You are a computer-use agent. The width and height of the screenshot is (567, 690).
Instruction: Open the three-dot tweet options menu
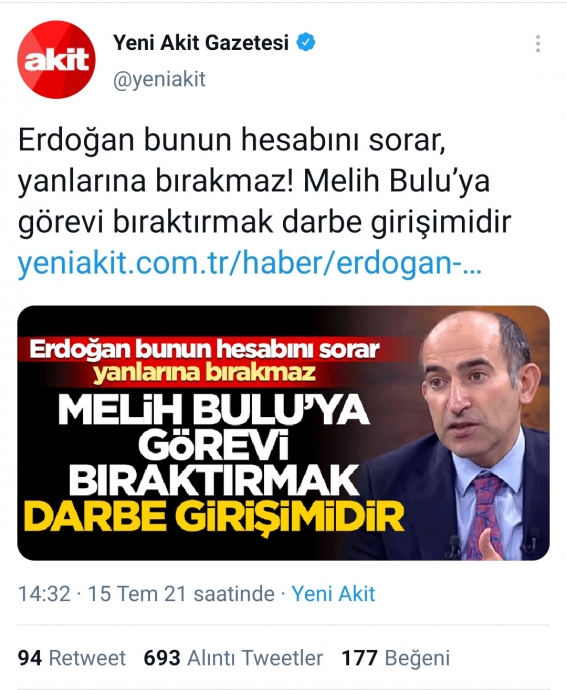coord(538,44)
